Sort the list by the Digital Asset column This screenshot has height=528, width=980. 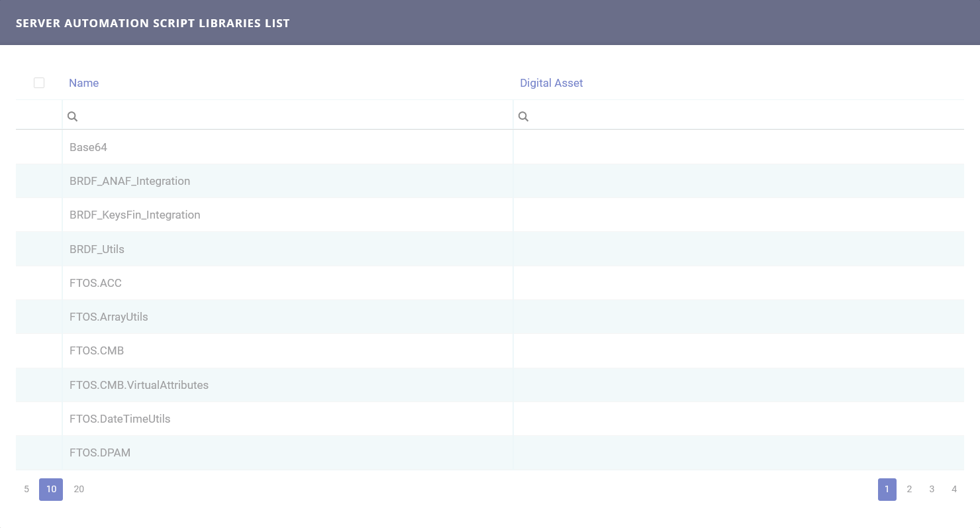click(x=552, y=83)
